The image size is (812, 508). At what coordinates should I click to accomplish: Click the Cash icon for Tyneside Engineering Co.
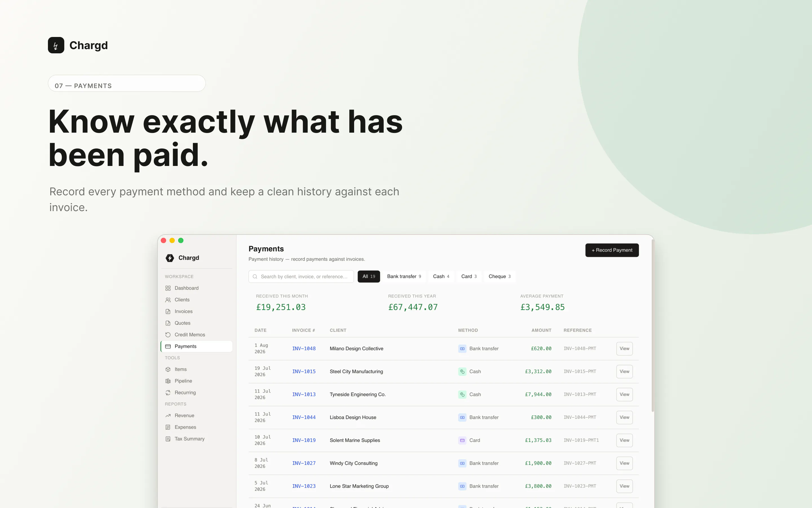point(462,395)
